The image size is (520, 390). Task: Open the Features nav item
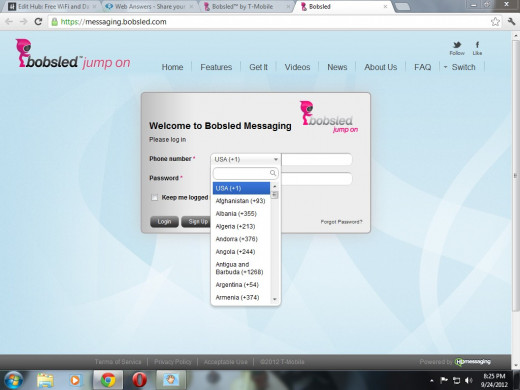point(216,67)
